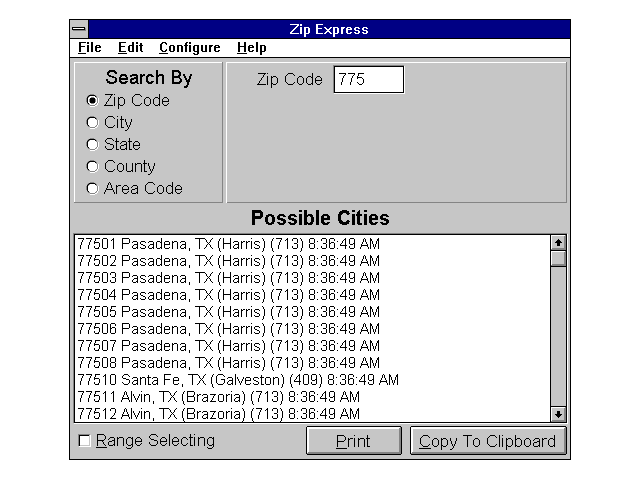Select the 77501 Pasadena list entry
This screenshot has height=480, width=640.
tap(228, 244)
